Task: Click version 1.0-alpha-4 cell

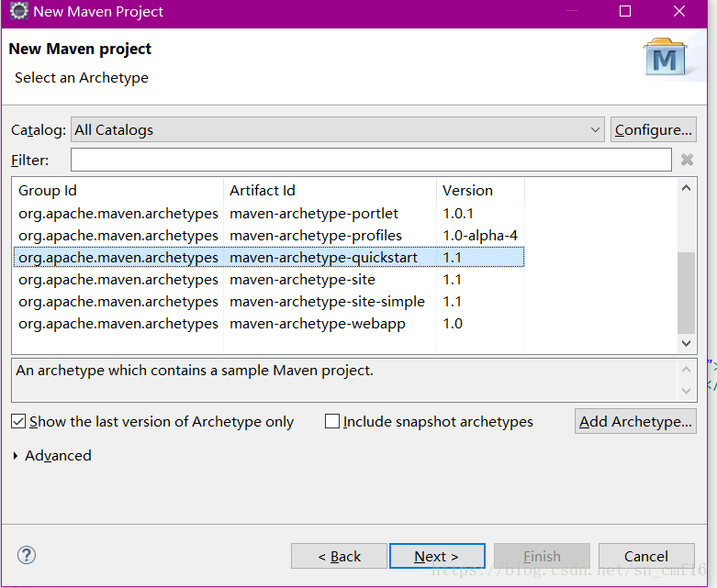Action: pos(480,235)
